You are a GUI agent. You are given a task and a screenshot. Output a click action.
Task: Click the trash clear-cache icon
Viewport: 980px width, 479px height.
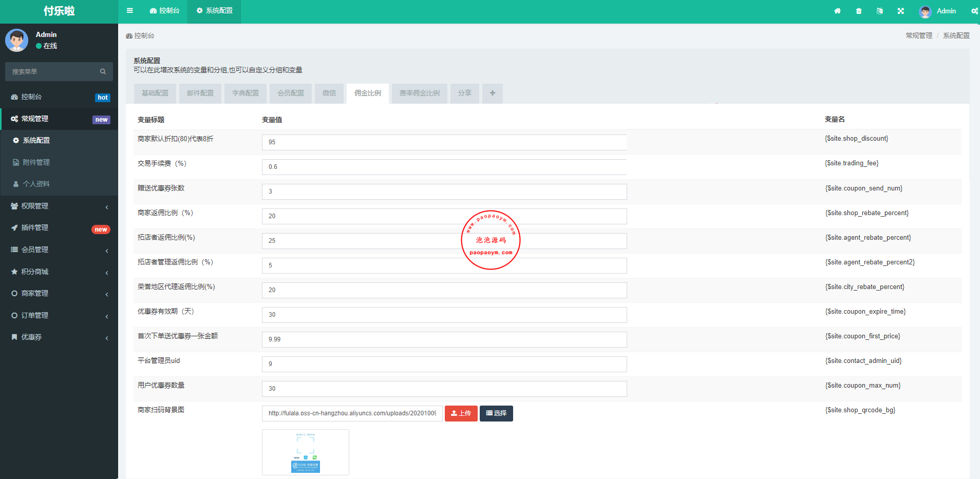[x=859, y=11]
